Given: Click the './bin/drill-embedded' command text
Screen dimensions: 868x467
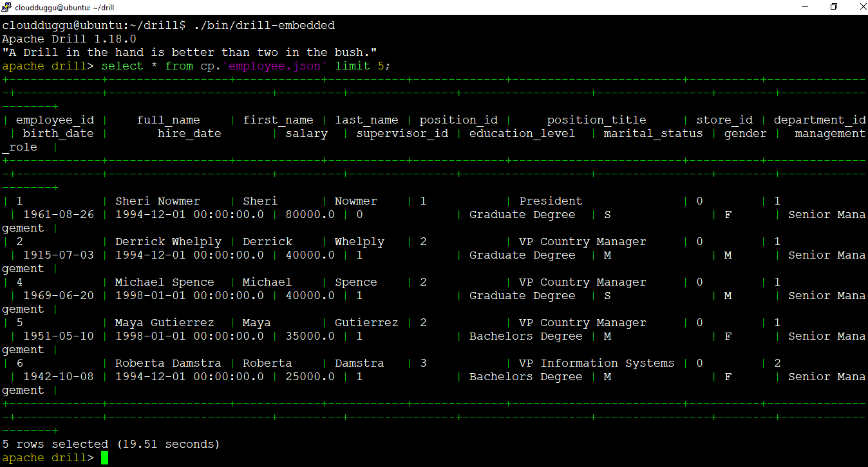Looking at the screenshot, I should pyautogui.click(x=264, y=26).
